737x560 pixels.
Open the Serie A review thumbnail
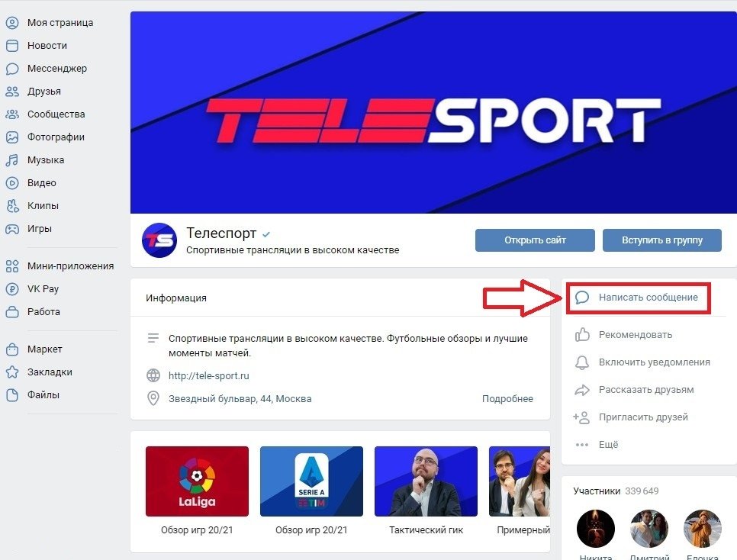tap(311, 481)
